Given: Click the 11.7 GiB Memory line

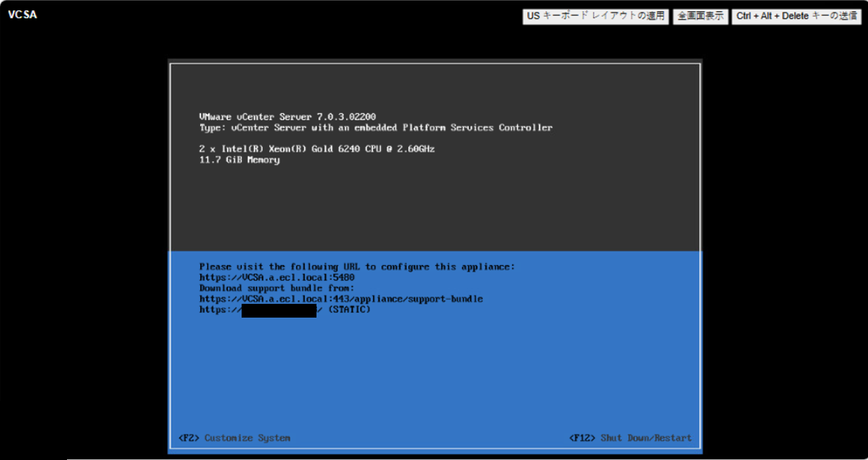Looking at the screenshot, I should pyautogui.click(x=240, y=159).
